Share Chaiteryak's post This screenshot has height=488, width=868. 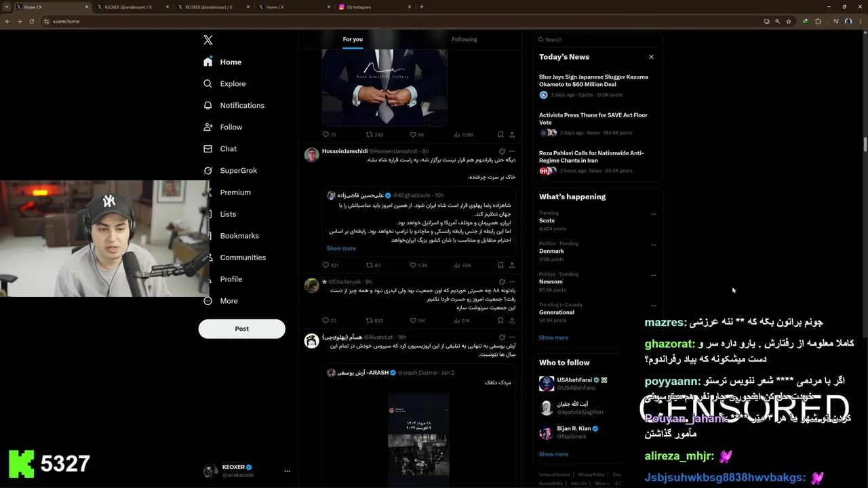[512, 321]
